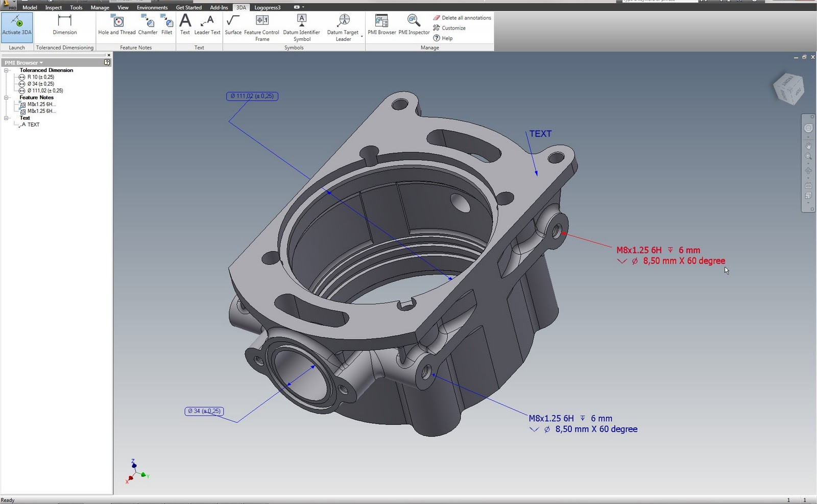The height and width of the screenshot is (504, 817).
Task: Collapse the Feature Notes tree node
Action: [7, 97]
